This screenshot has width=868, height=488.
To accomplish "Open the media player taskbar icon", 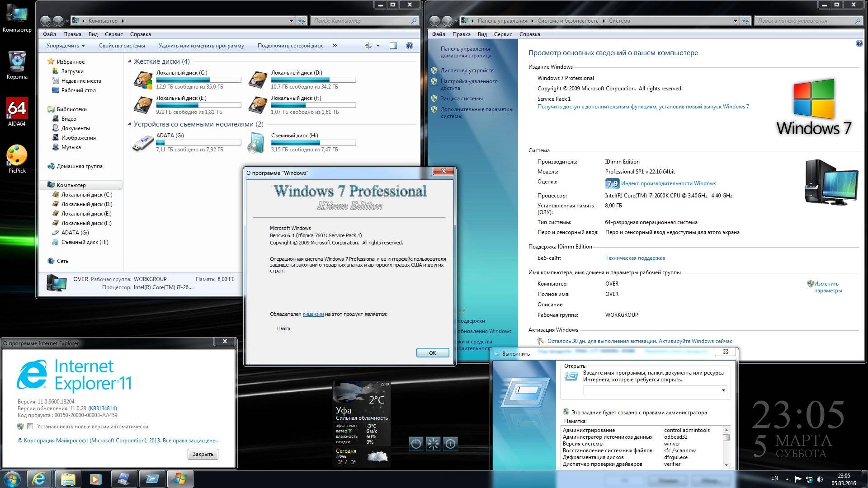I will [x=95, y=479].
